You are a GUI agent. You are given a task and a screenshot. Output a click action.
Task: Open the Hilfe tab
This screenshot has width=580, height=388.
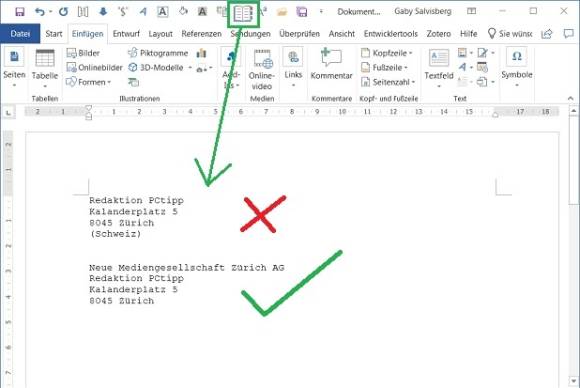point(468,34)
